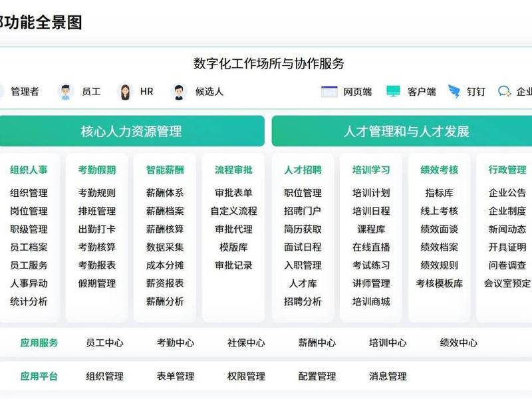Click the 网页端 browser window icon
Screen dimensions: 532x399
pyautogui.click(x=329, y=92)
